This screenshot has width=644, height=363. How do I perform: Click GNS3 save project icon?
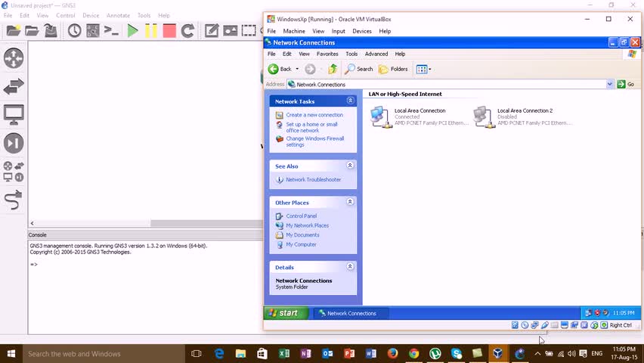[51, 30]
